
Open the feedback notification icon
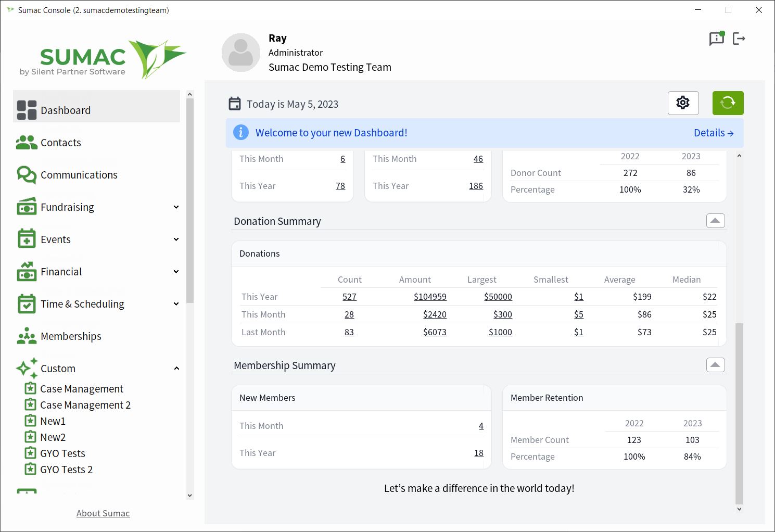point(717,39)
